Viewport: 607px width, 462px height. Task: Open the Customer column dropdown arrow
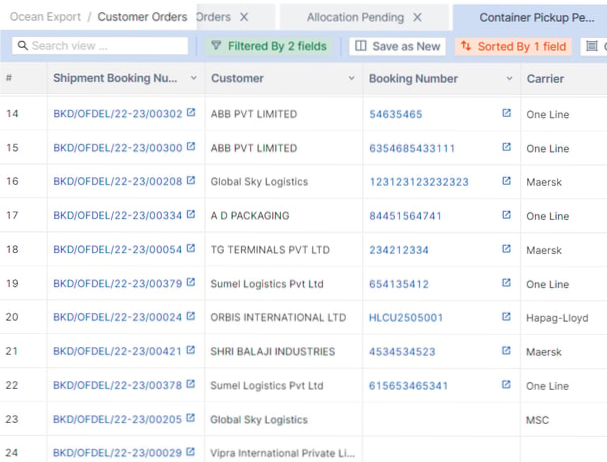coord(351,79)
